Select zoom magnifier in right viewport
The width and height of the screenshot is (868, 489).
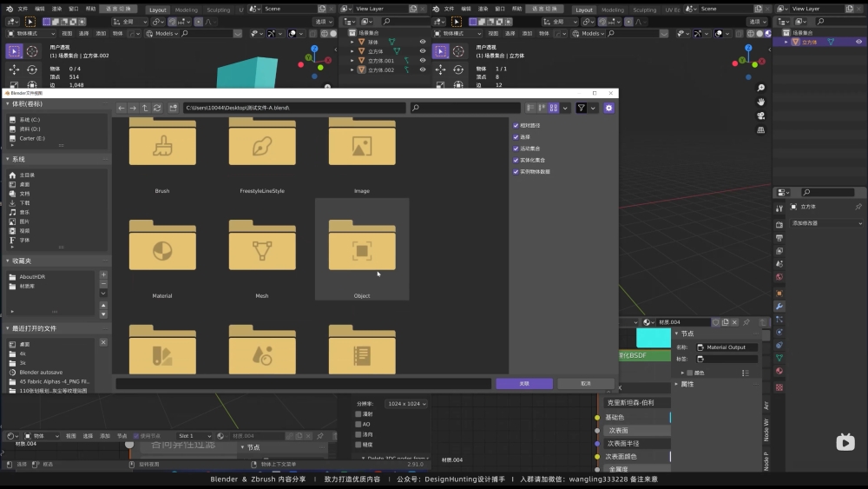pyautogui.click(x=761, y=88)
